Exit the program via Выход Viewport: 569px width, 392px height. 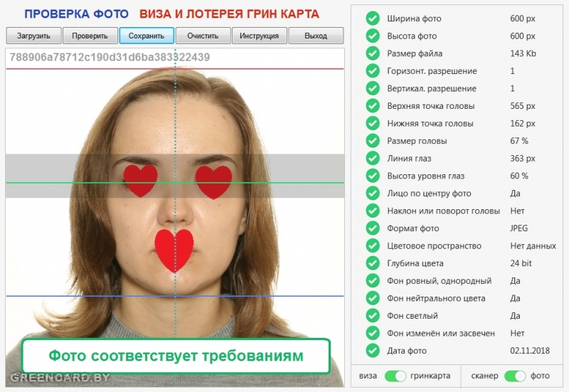click(x=316, y=36)
